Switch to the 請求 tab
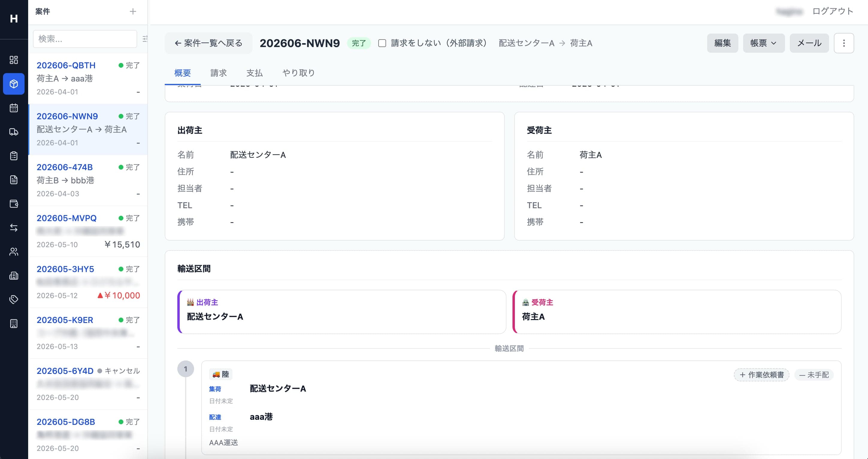Screen dimensions: 868x459 click(x=219, y=73)
